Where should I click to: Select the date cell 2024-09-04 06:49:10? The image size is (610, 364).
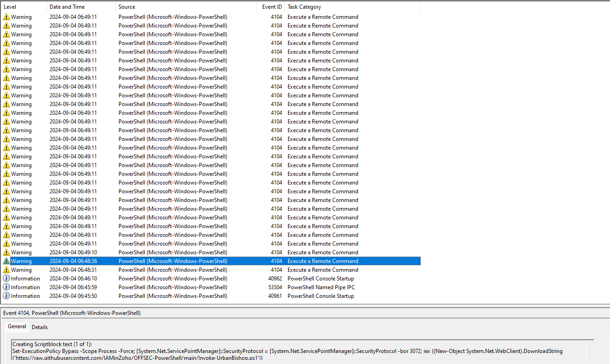pos(73,252)
